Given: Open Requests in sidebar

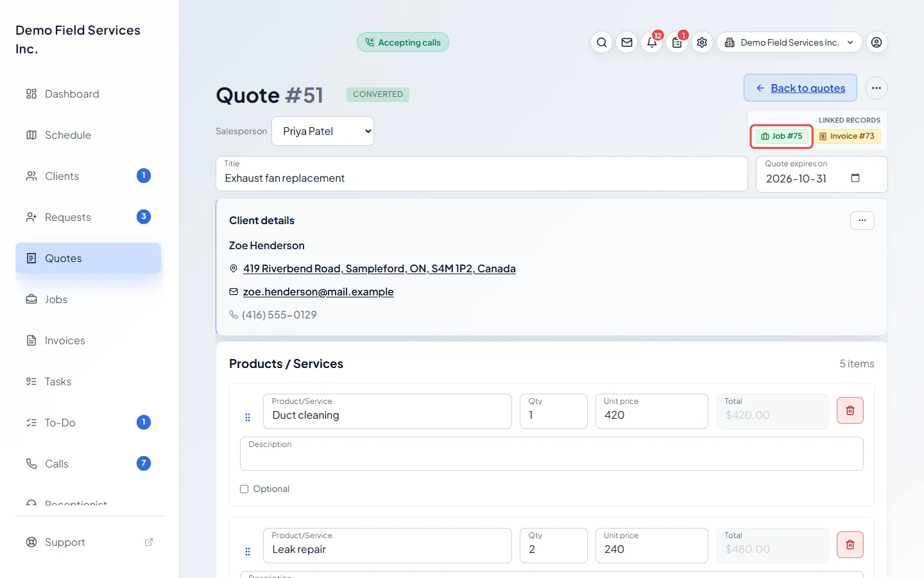Looking at the screenshot, I should tap(89, 217).
